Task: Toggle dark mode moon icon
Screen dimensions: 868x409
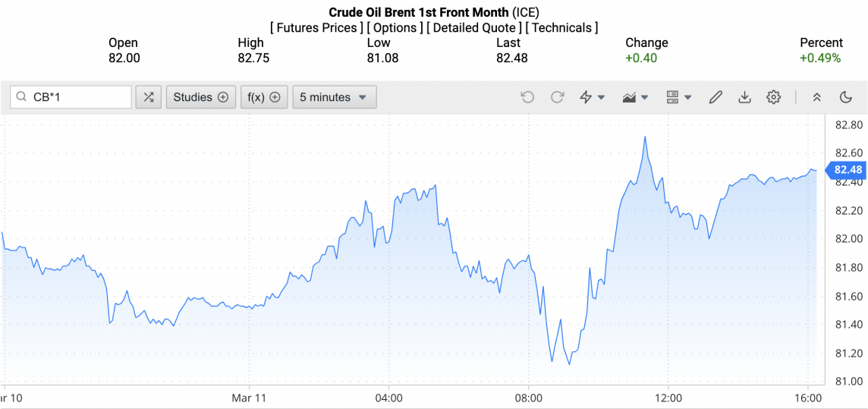Action: pyautogui.click(x=846, y=97)
